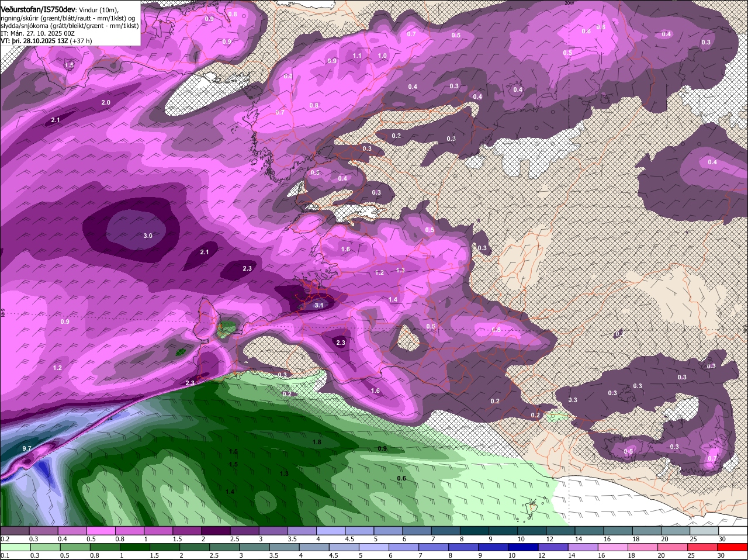Select the darkest purple upper swatch, 2–2.5 mm

point(216,531)
